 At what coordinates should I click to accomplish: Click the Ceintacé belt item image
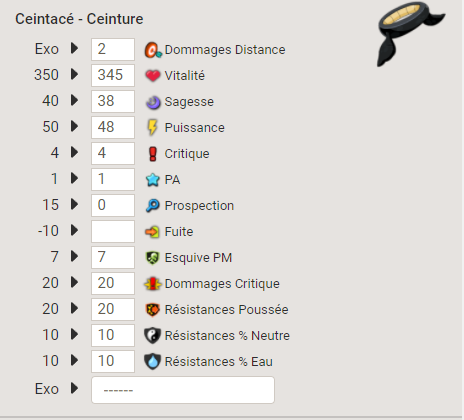click(410, 33)
